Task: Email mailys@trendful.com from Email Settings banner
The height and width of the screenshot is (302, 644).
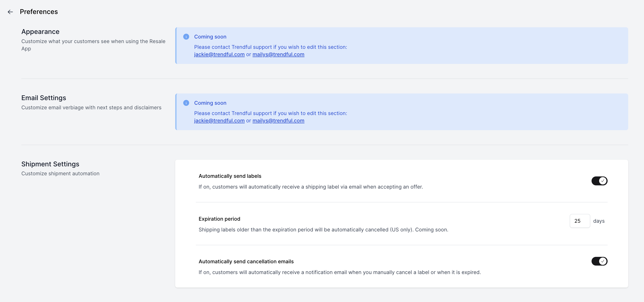Action: click(278, 121)
